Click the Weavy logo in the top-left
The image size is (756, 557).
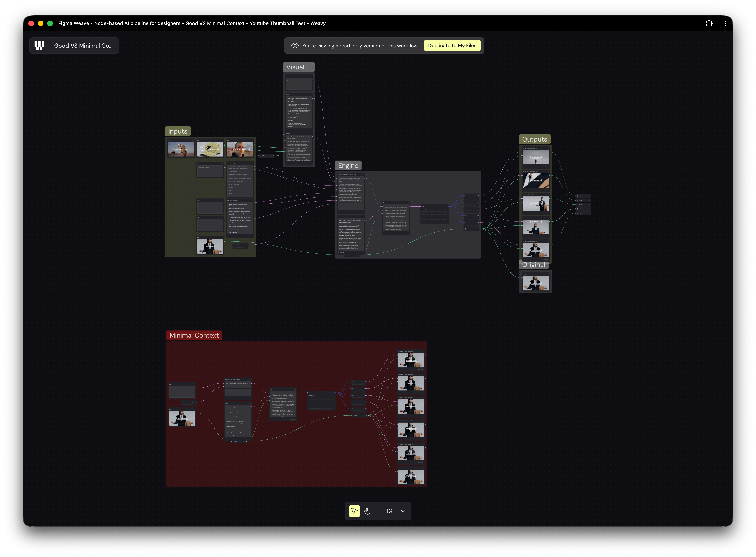pos(39,45)
